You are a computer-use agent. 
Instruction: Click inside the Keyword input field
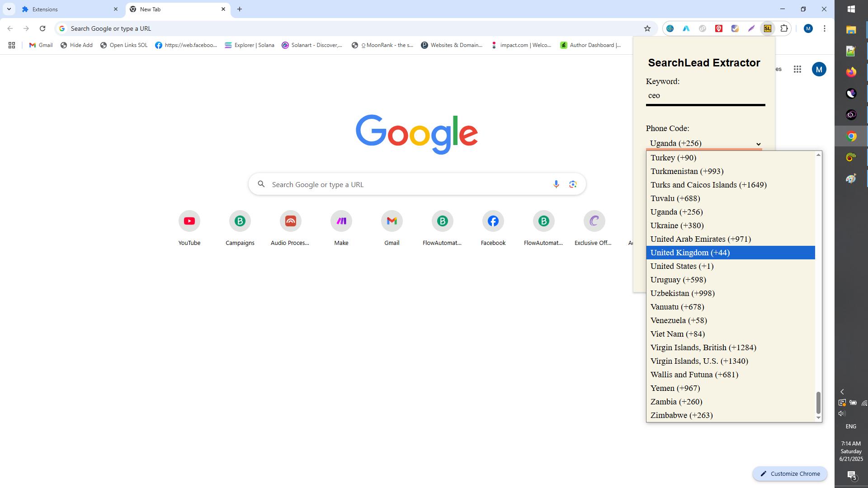[703, 95]
